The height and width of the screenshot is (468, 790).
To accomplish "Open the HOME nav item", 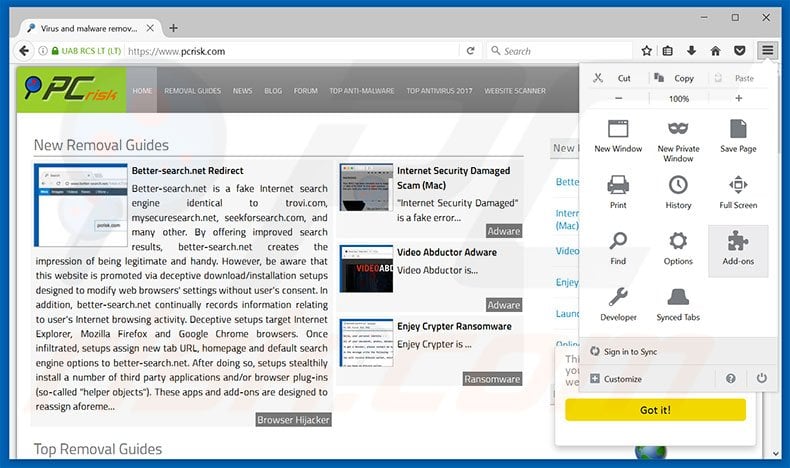I will pyautogui.click(x=142, y=91).
